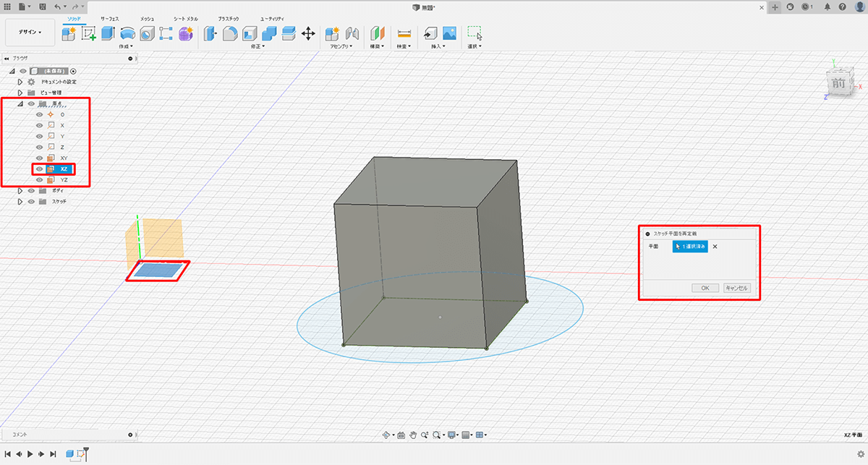Open the 作成 dropdown menu

click(x=127, y=46)
